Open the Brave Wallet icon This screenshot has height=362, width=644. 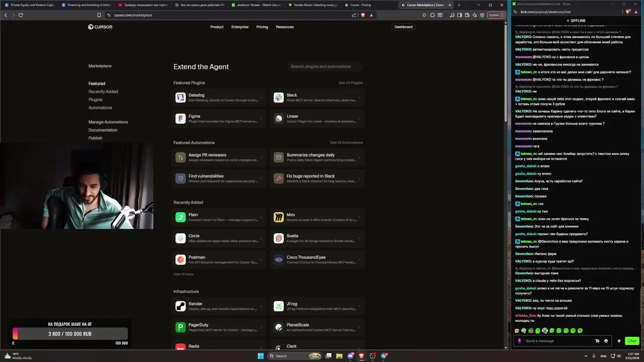[x=467, y=15]
